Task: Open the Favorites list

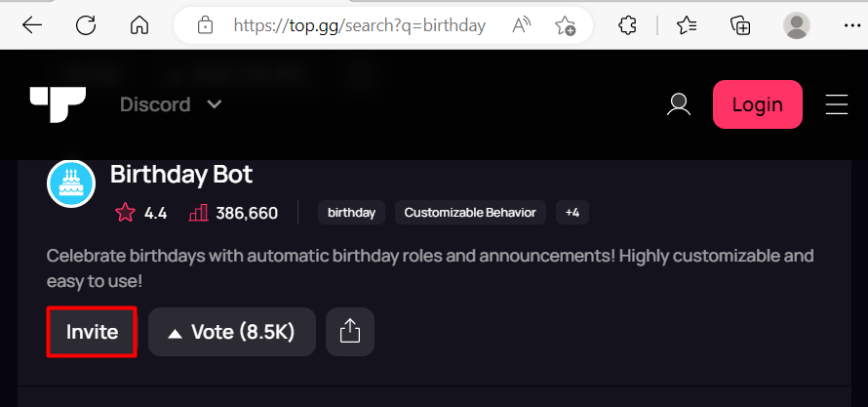Action: point(687,25)
